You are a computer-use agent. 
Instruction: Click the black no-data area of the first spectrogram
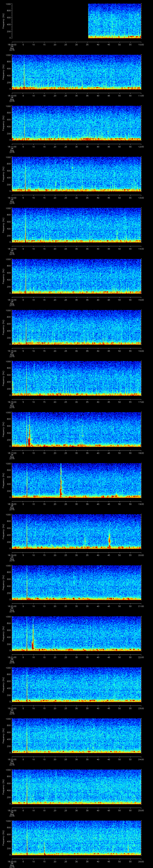click(50, 21)
